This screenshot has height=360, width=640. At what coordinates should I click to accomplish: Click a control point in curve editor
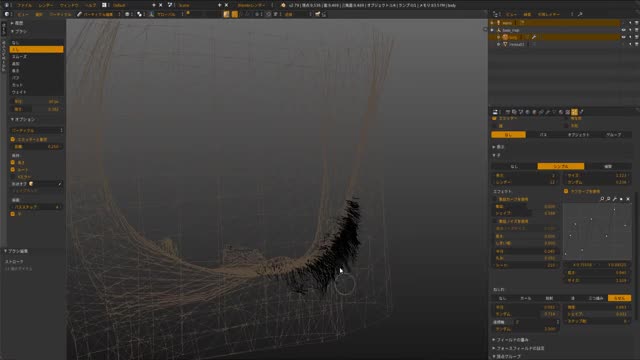[x=591, y=219]
